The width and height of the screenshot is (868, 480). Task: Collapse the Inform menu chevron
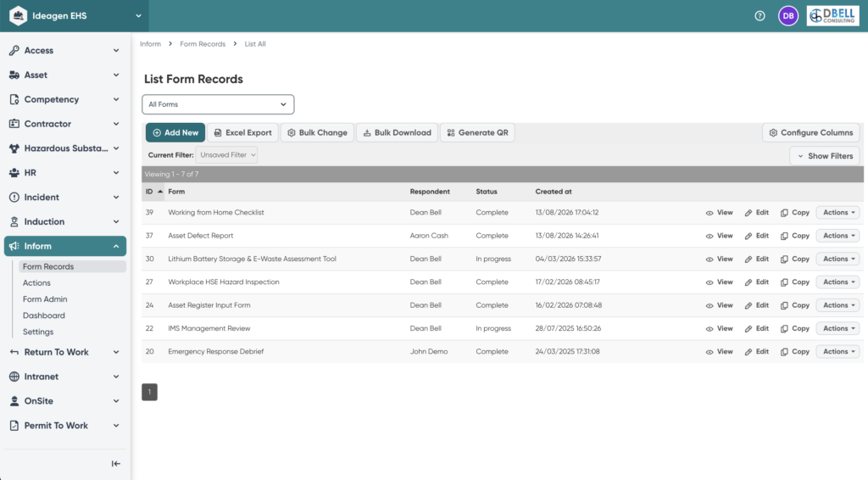click(x=116, y=246)
